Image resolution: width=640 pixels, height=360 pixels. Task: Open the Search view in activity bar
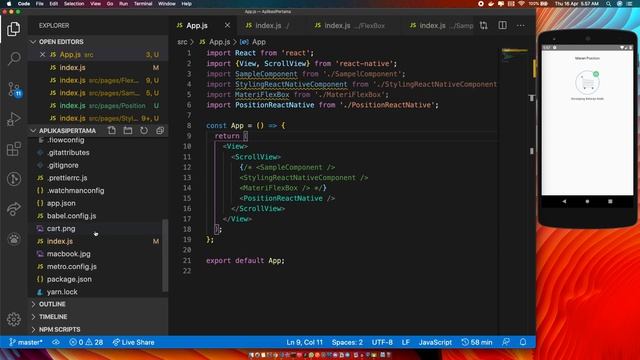tap(13, 59)
